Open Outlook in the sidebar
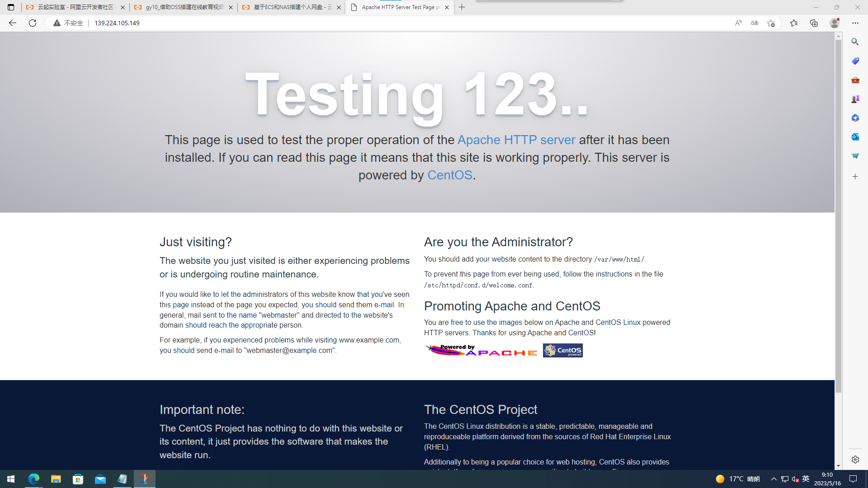The height and width of the screenshot is (488, 868). (855, 137)
